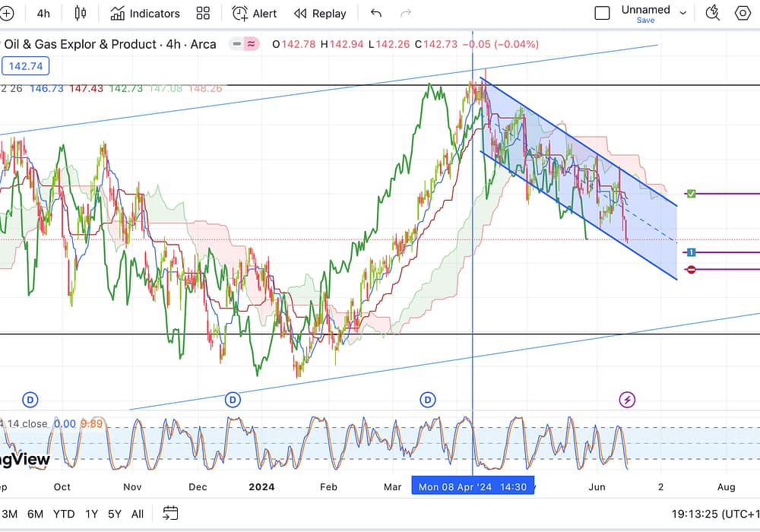Undo the last chart action
Viewport: 760px width, 532px height.
(x=375, y=13)
